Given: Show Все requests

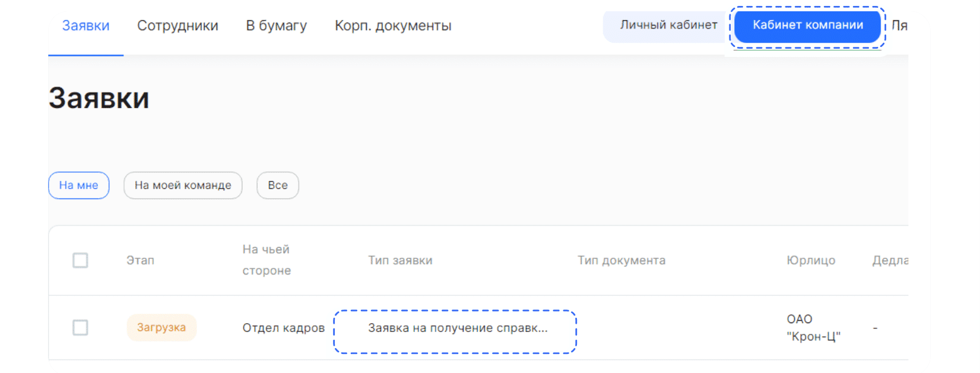Looking at the screenshot, I should [278, 185].
